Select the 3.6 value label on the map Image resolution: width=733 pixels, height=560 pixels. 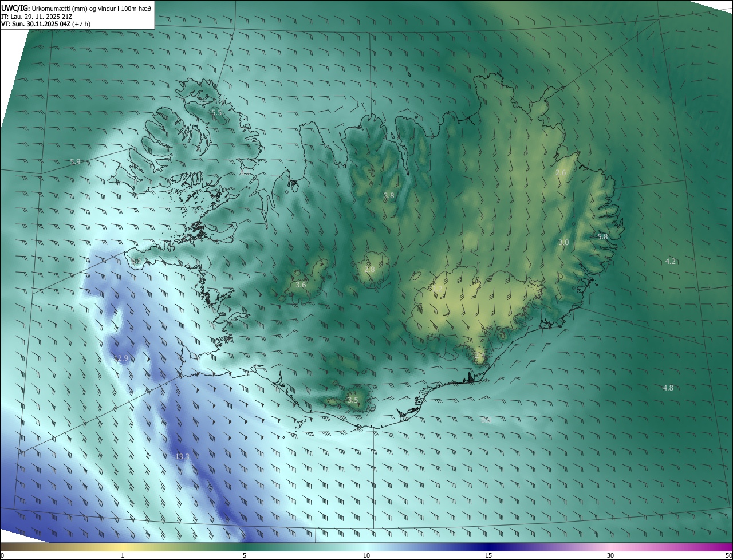[x=301, y=285]
